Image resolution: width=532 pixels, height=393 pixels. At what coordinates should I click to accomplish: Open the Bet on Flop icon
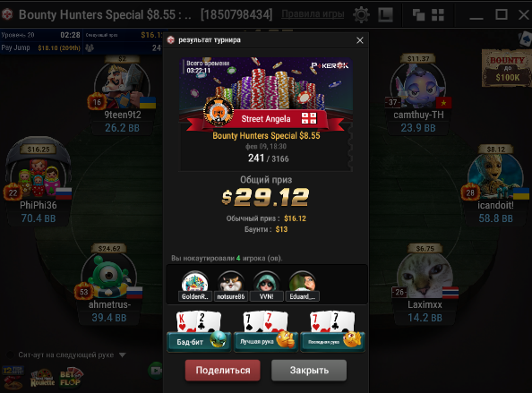[72, 378]
